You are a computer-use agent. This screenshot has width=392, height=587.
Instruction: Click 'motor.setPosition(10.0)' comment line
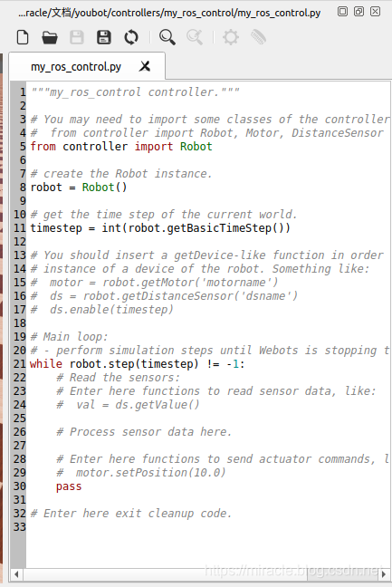pos(141,473)
